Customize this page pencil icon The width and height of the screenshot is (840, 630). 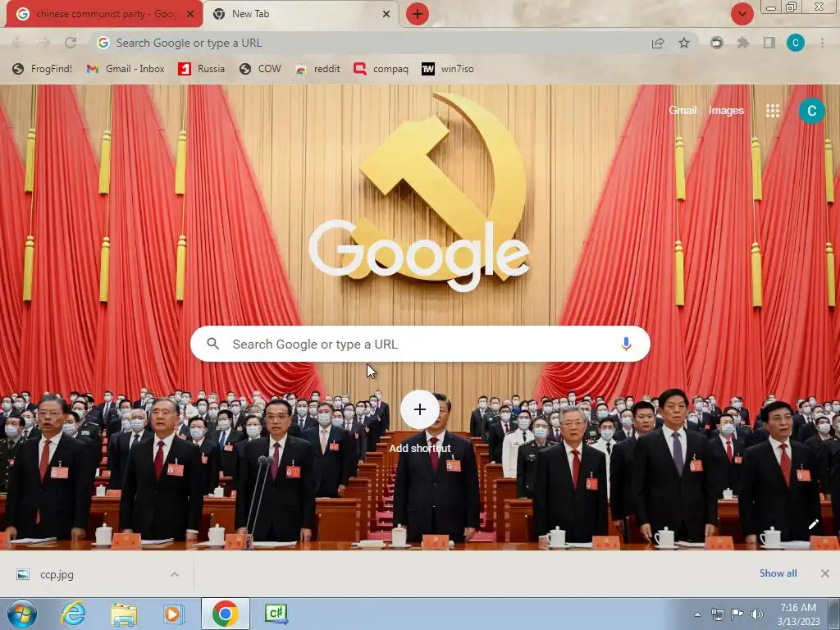click(x=813, y=524)
